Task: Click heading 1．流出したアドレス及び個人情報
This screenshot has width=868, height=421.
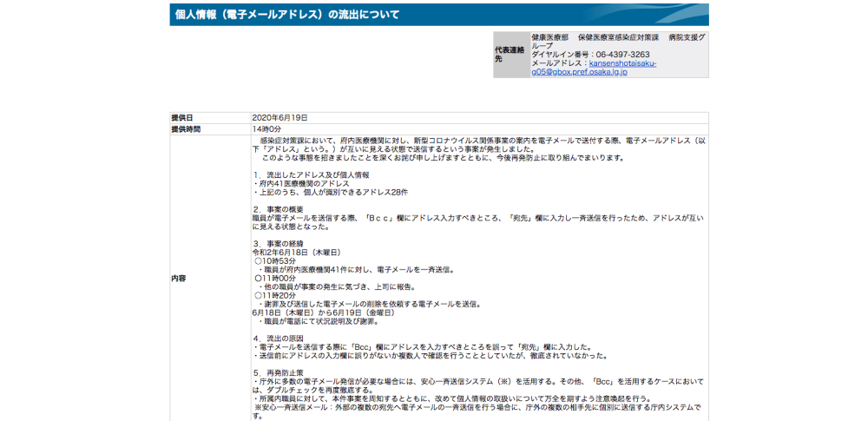Action: [x=310, y=174]
